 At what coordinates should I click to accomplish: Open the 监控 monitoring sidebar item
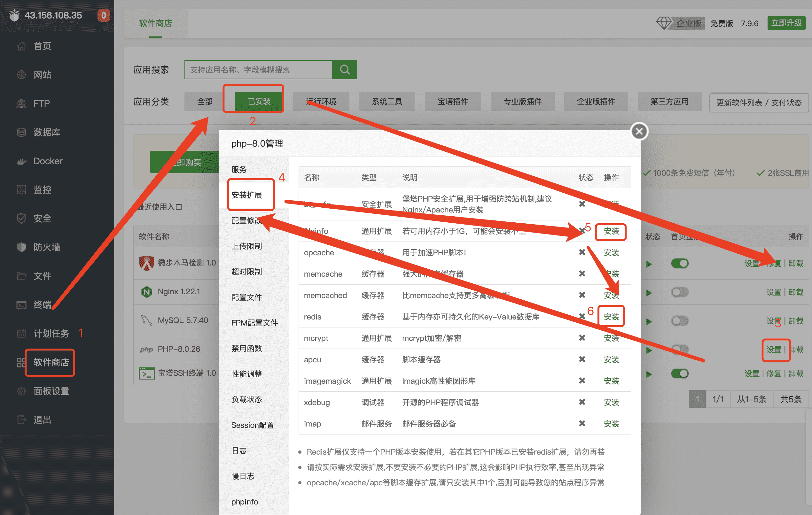tap(42, 189)
